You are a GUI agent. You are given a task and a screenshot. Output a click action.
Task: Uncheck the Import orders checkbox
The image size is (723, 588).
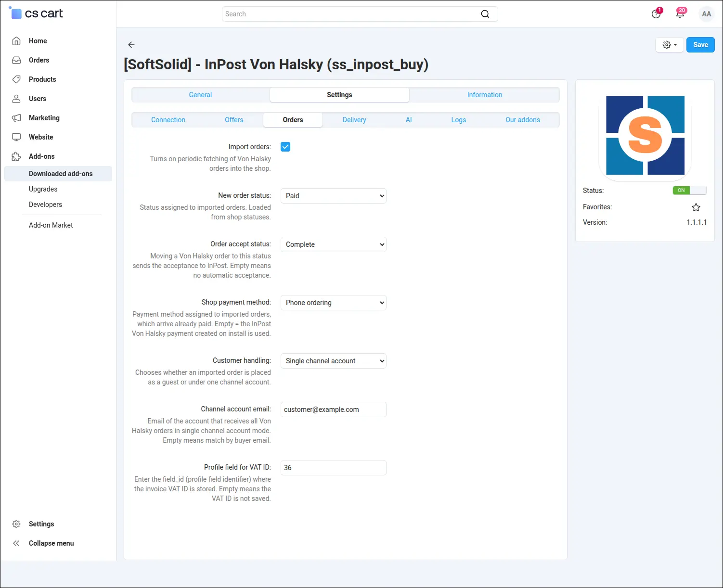coord(285,147)
